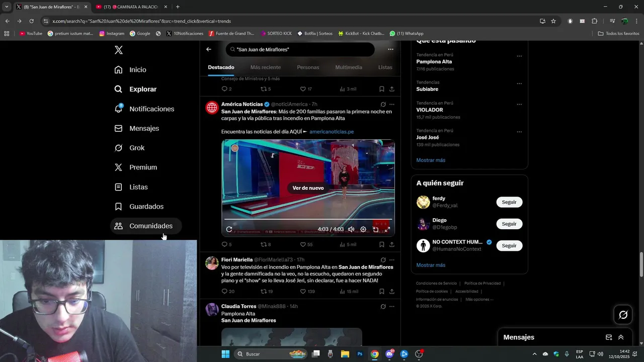This screenshot has width=644, height=362.
Task: Switch to Más reciente tab
Action: [x=266, y=67]
